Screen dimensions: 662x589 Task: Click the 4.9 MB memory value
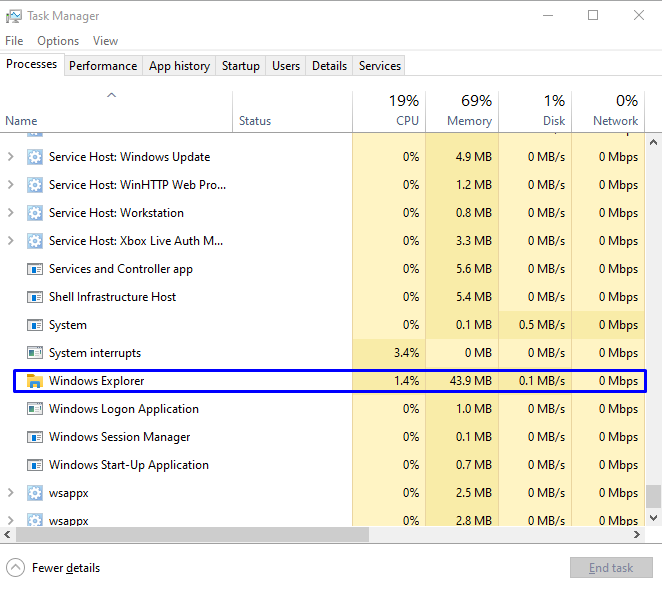[474, 157]
